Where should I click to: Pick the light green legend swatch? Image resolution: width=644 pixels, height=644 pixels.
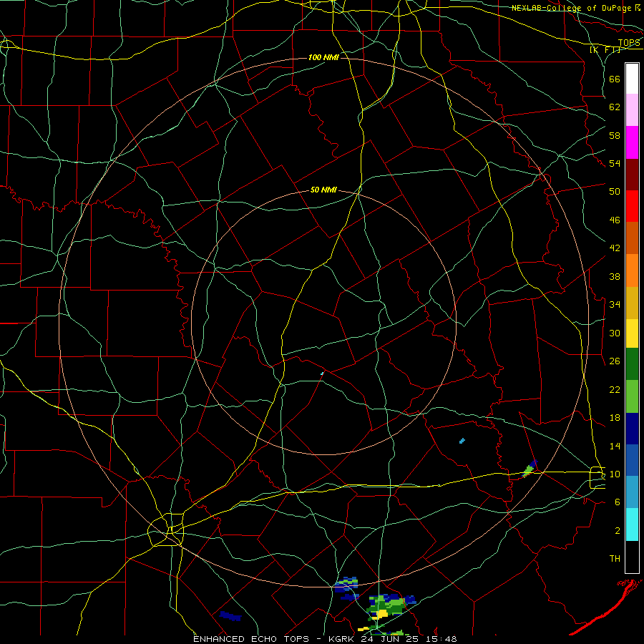tap(632, 396)
